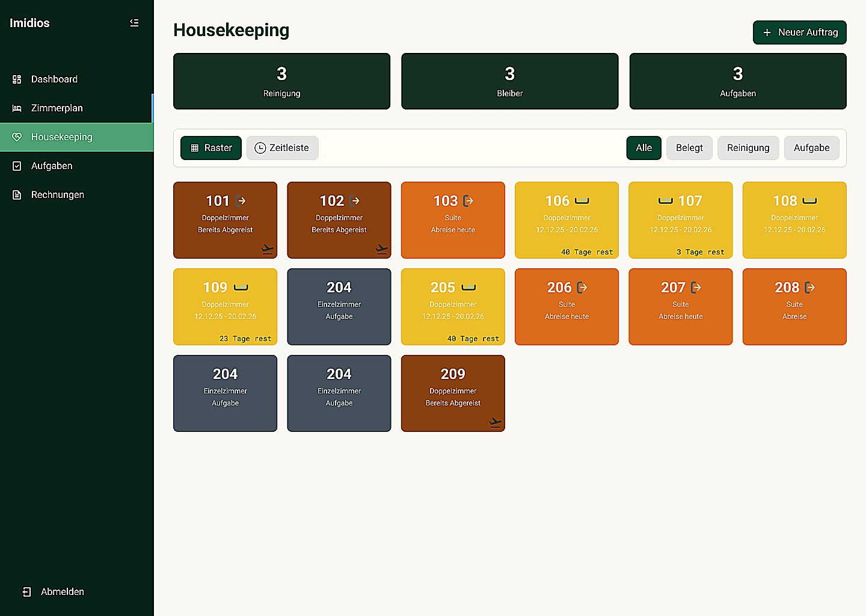Click the bed icon beside room number 205
The width and height of the screenshot is (866, 616).
468,288
